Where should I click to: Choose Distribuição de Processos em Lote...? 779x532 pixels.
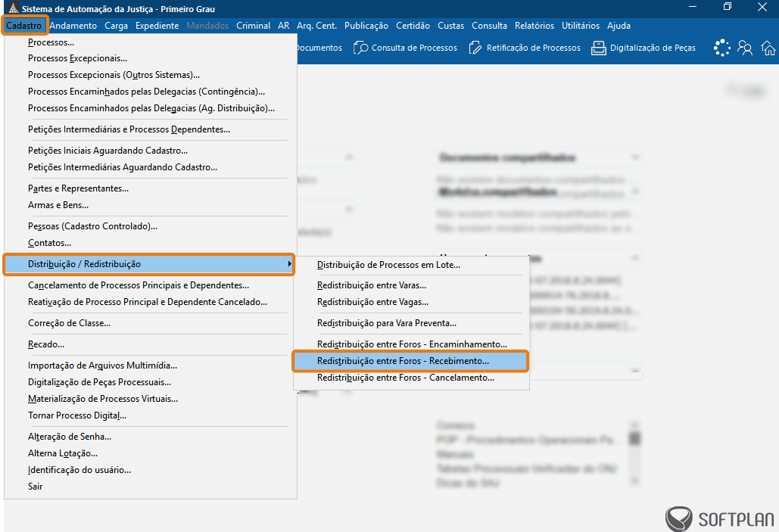pos(411,265)
